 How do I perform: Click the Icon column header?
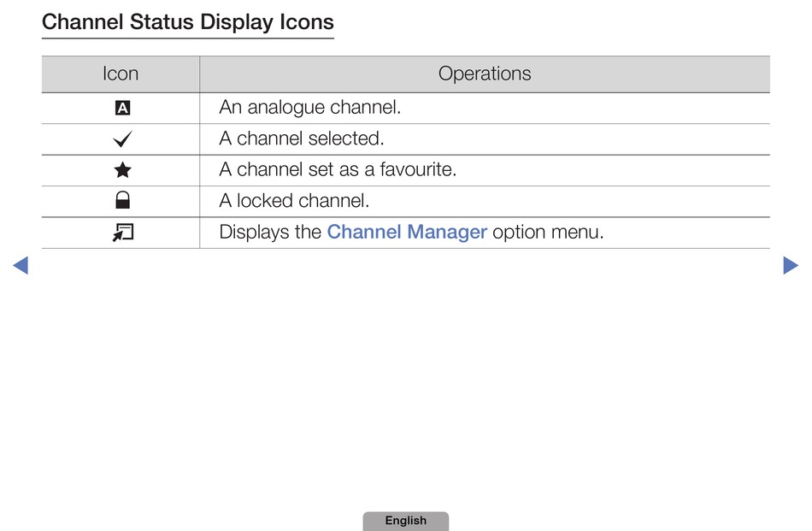pos(121,74)
